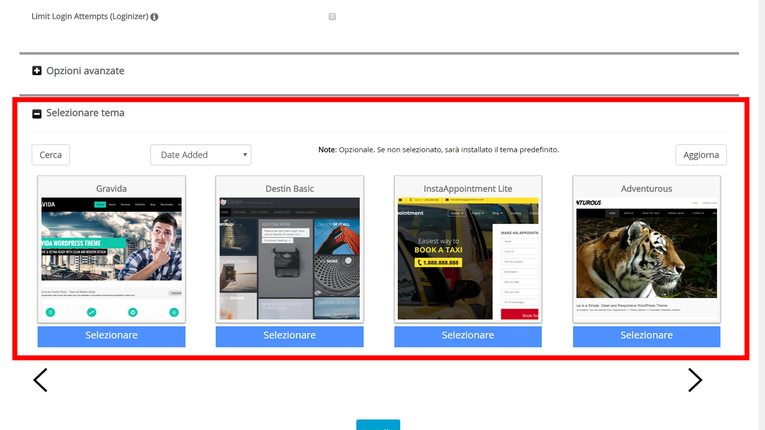Screen dimensions: 765x430
Task: Click the blue install button at page bottom
Action: click(378, 425)
